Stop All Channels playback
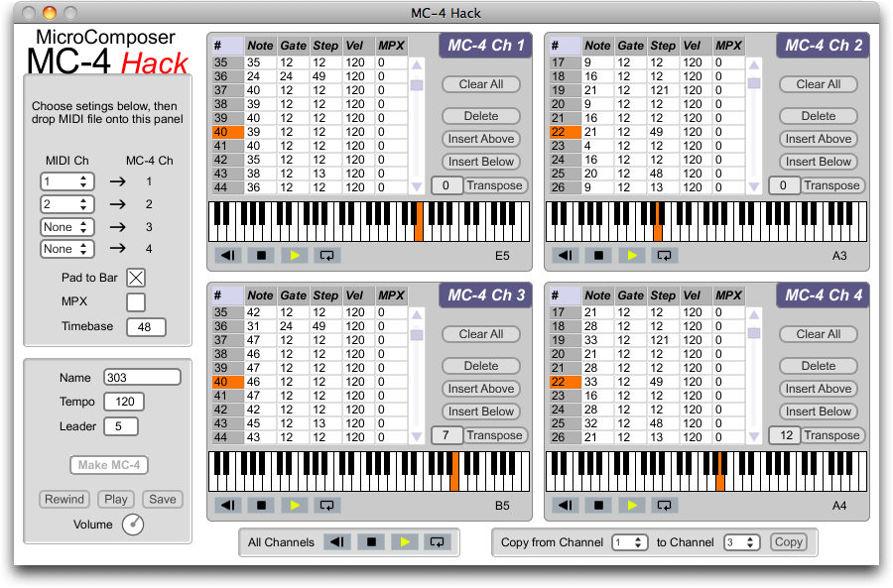Viewport: 893px width, 588px height. pyautogui.click(x=371, y=542)
